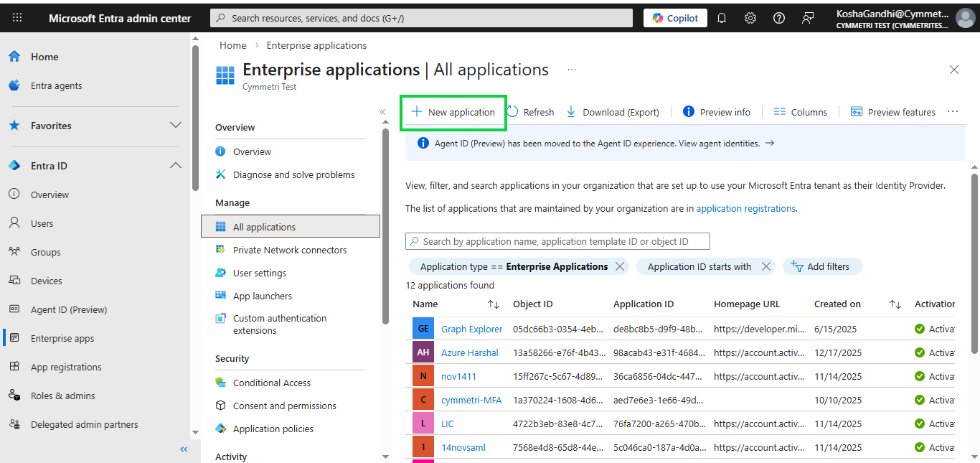The height and width of the screenshot is (463, 980).
Task: Open Preview features in the toolbar
Action: [893, 112]
